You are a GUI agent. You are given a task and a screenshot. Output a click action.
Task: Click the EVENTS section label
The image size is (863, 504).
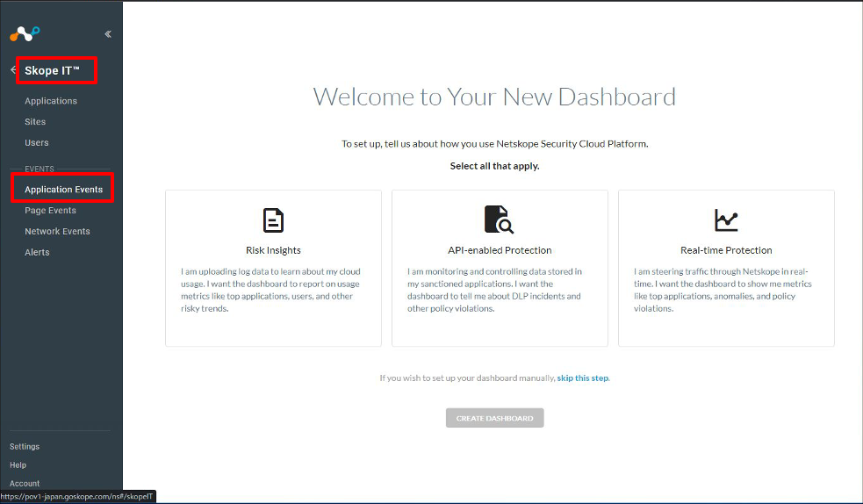[x=40, y=169]
